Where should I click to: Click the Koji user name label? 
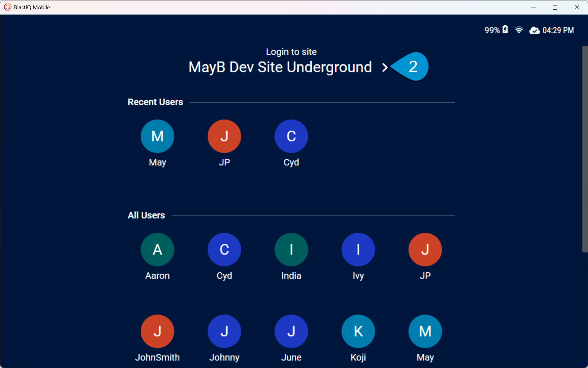(x=358, y=357)
